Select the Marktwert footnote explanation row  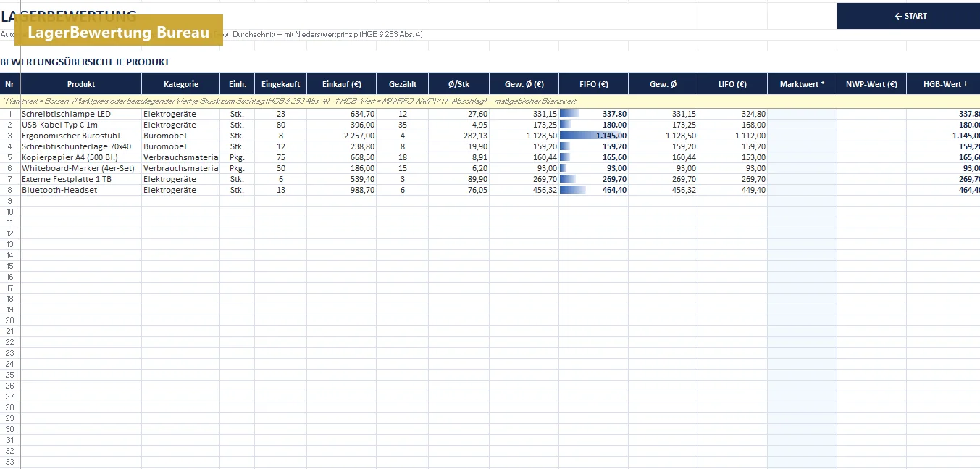coord(490,101)
